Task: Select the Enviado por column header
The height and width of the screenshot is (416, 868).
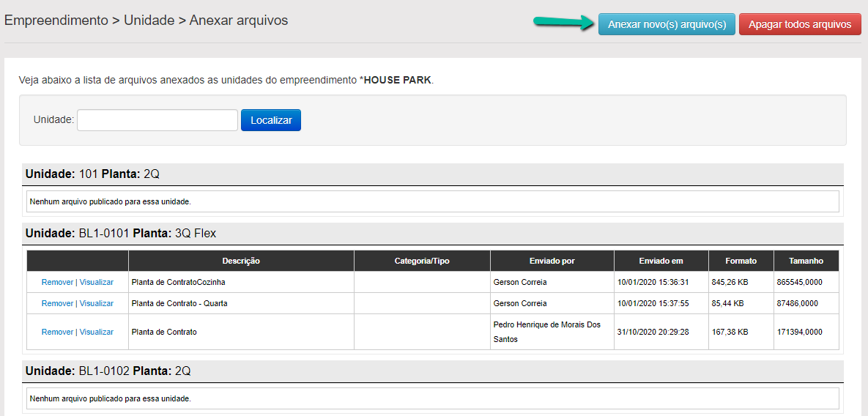Action: (552, 261)
